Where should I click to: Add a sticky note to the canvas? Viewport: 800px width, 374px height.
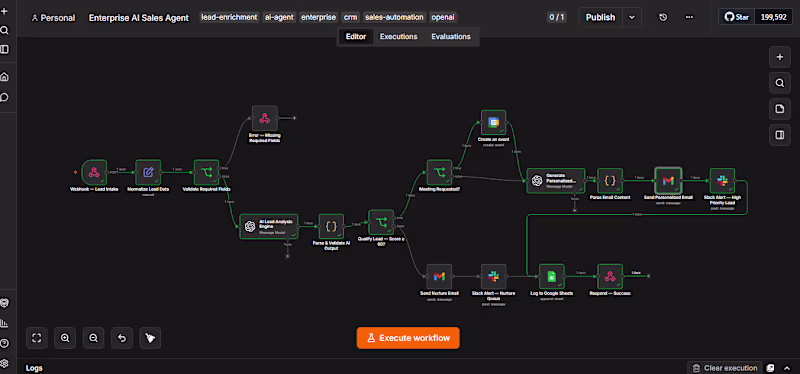point(780,109)
